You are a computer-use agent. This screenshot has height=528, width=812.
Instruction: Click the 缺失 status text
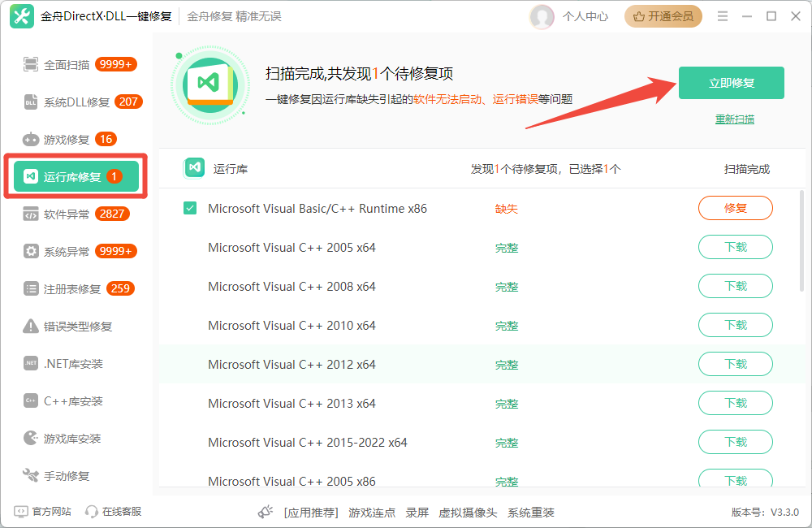[507, 209]
